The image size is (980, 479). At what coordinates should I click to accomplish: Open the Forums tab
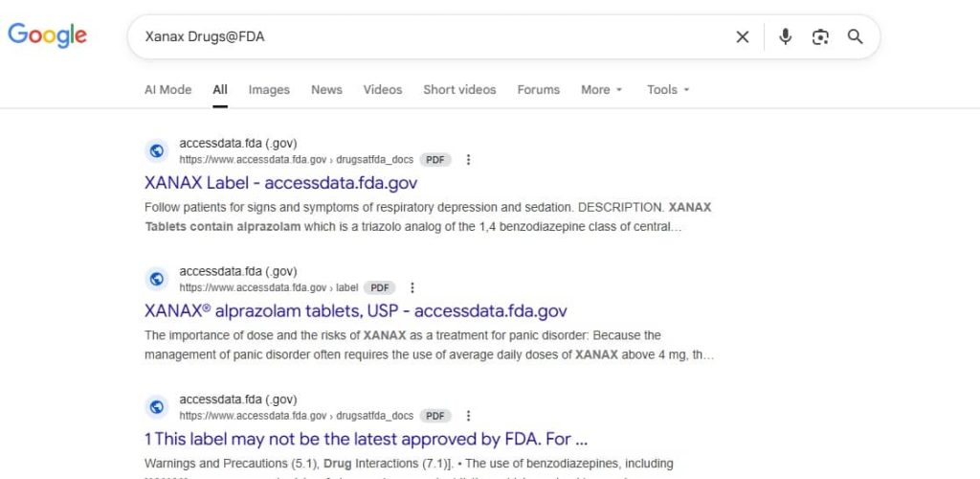point(538,90)
